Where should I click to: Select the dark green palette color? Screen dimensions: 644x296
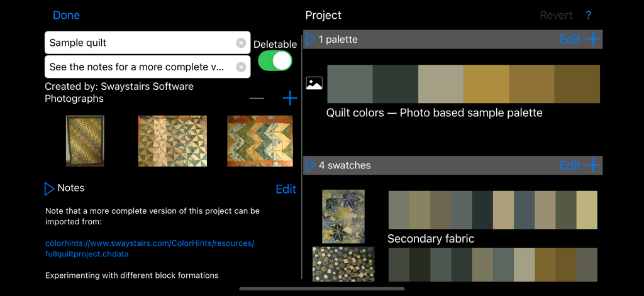(396, 84)
